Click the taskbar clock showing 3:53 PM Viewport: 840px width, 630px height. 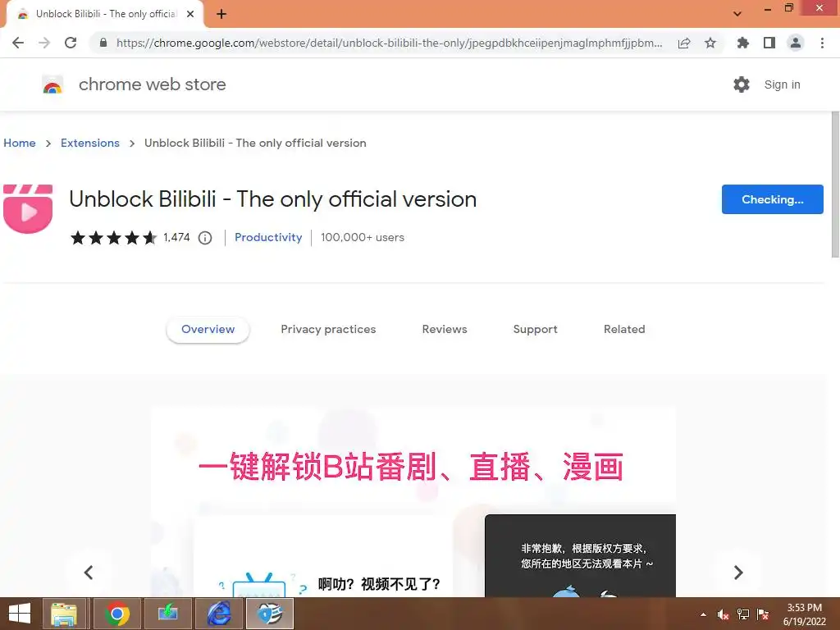click(x=804, y=614)
